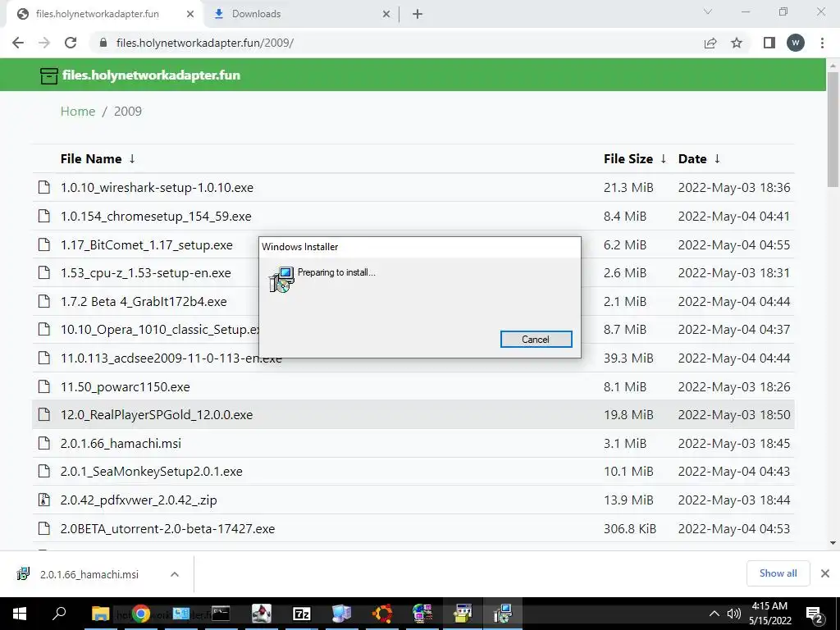Click the scrollbar down arrow
Viewport: 840px width, 630px height.
click(x=833, y=543)
